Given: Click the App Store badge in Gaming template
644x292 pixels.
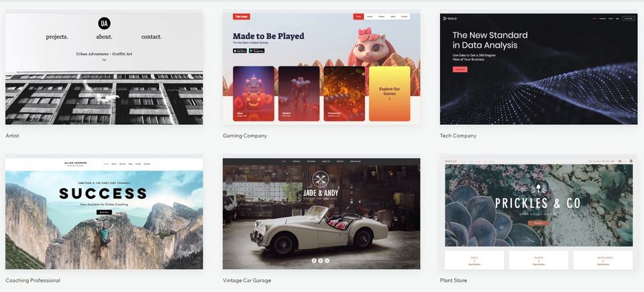Looking at the screenshot, I should (240, 50).
